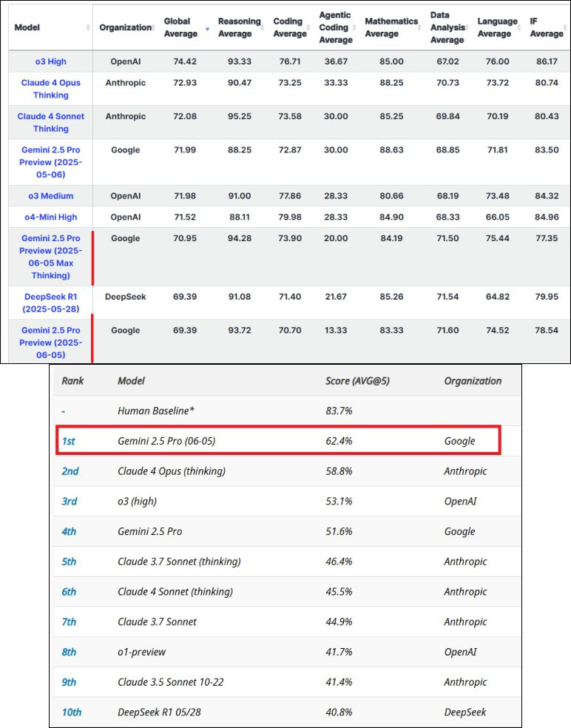Screen dimensions: 571x728
Task: Click the 3rd rank link
Action: click(x=70, y=502)
